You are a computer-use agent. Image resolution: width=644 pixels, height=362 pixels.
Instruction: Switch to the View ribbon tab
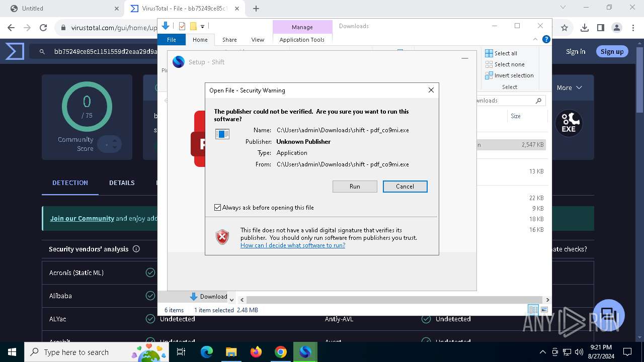[x=258, y=40]
